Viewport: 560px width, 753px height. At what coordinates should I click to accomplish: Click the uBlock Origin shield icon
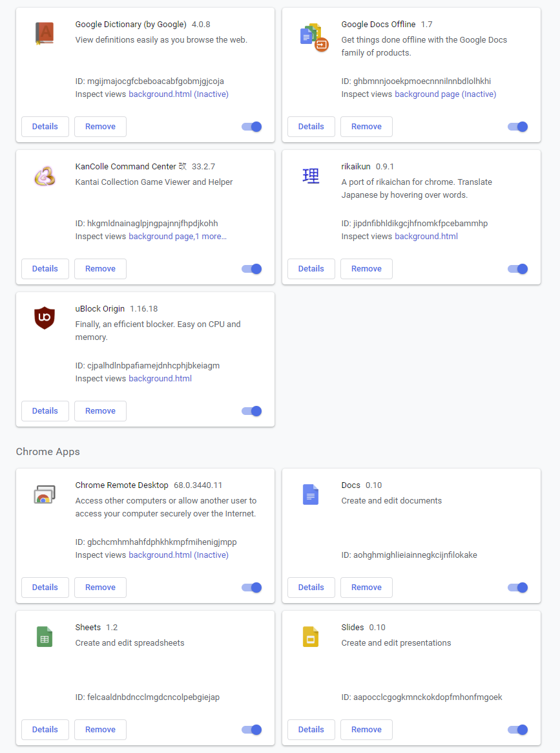(45, 318)
